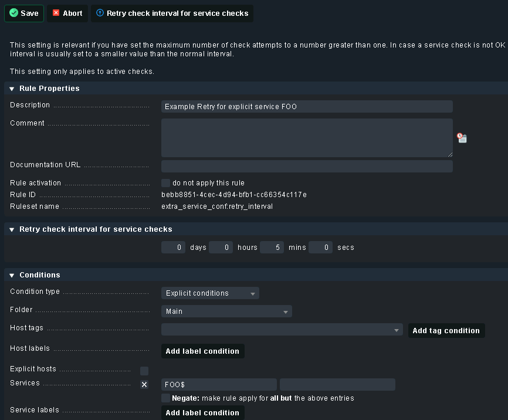Click the Documentation URL field

[307, 167]
